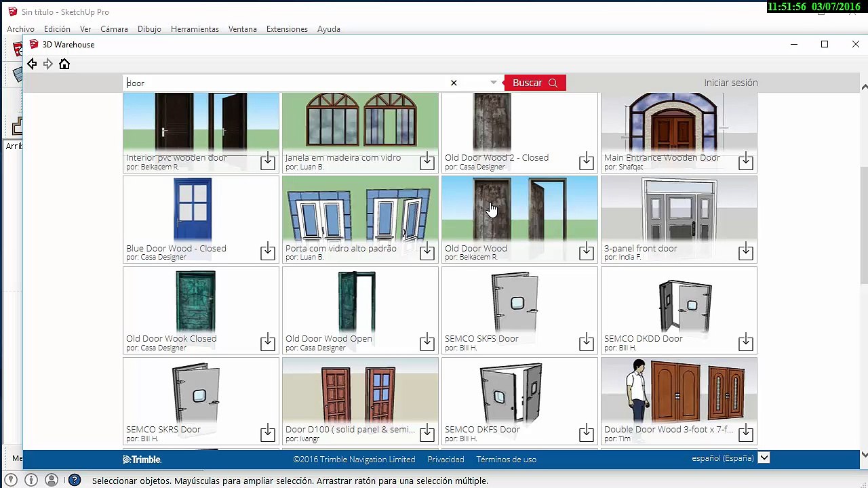Click the geolocation icon in the status bar
The height and width of the screenshot is (488, 868).
(11, 481)
